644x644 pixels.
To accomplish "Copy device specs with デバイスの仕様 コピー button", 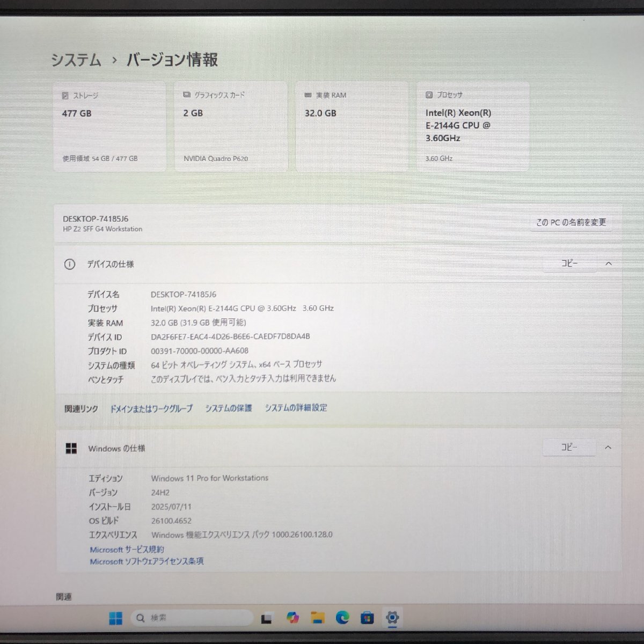I will click(569, 264).
